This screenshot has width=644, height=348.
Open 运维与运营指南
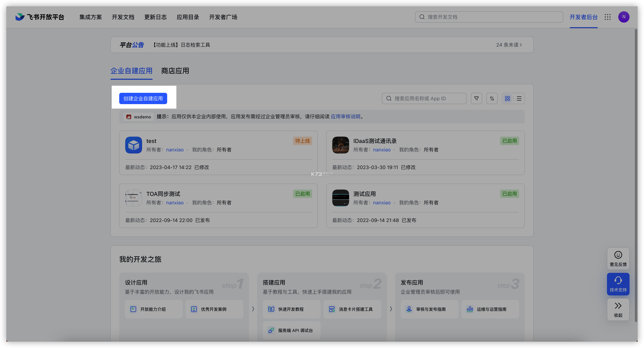(x=490, y=309)
